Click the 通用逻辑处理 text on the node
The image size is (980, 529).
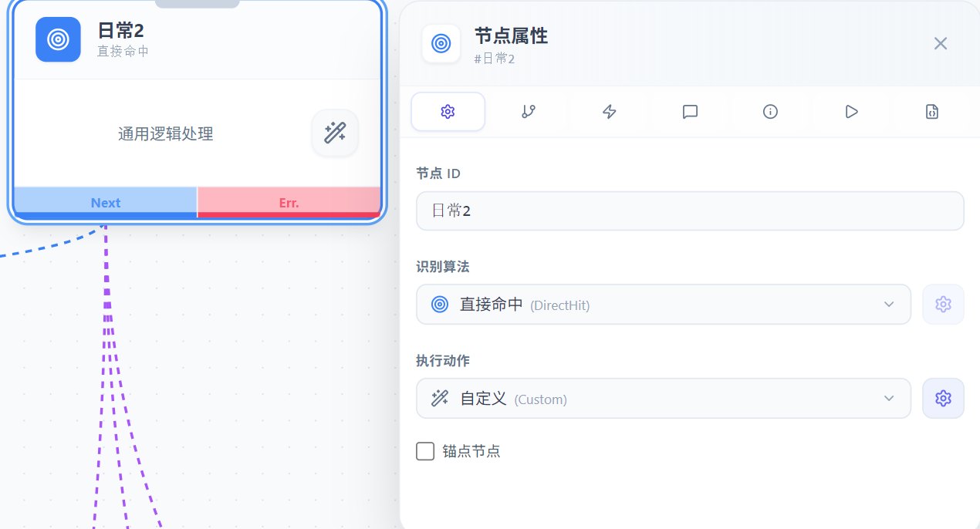click(x=165, y=134)
